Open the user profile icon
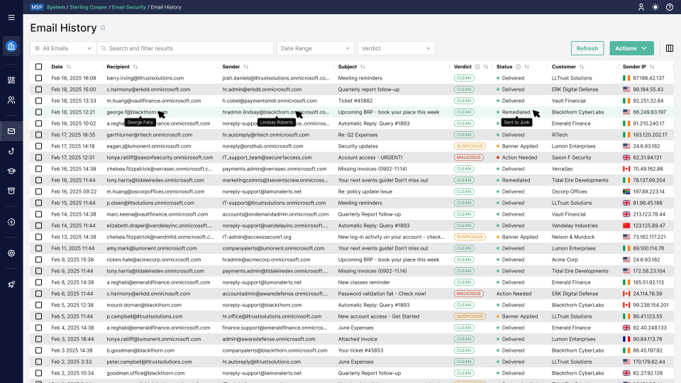Viewport: 681px width, 383px height. coord(641,7)
